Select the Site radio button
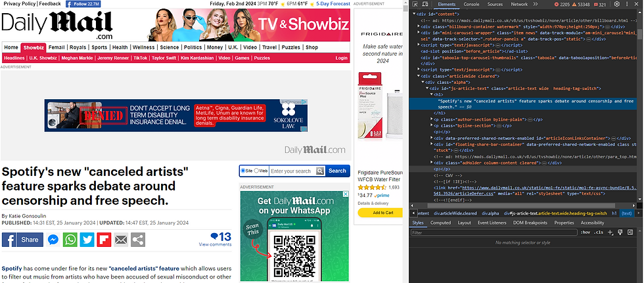This screenshot has width=644, height=283. 243,171
